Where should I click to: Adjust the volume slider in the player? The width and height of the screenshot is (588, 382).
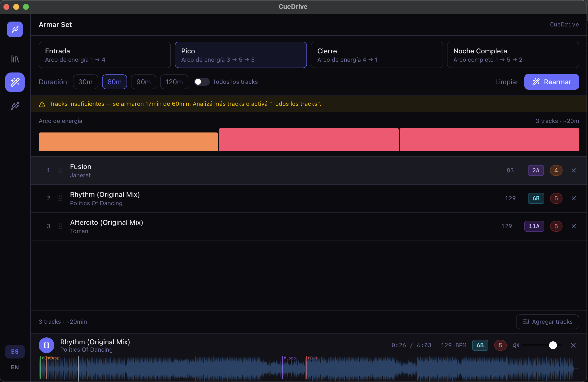[x=553, y=345]
